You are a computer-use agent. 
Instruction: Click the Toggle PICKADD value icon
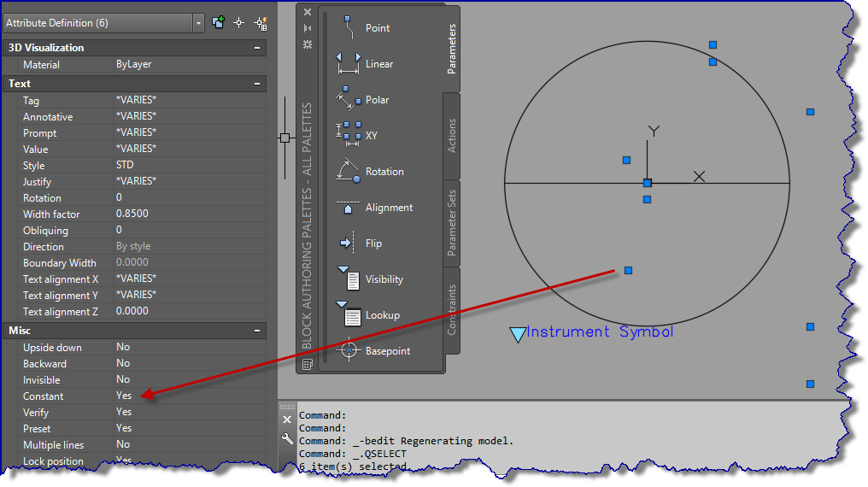click(218, 23)
